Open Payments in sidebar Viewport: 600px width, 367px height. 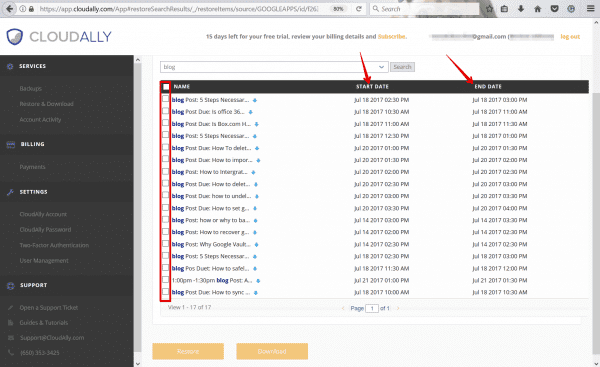(33, 167)
